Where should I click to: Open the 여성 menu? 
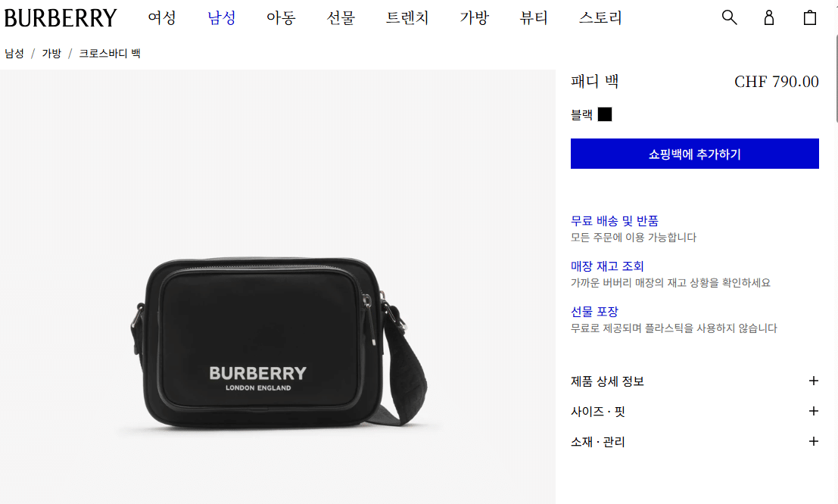pyautogui.click(x=162, y=17)
